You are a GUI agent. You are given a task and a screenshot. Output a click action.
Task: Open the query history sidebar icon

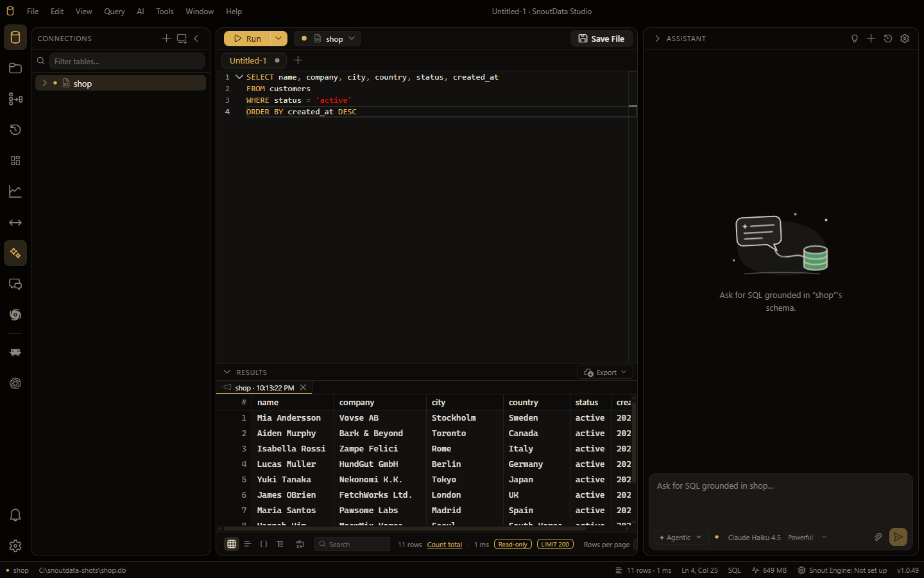15,130
